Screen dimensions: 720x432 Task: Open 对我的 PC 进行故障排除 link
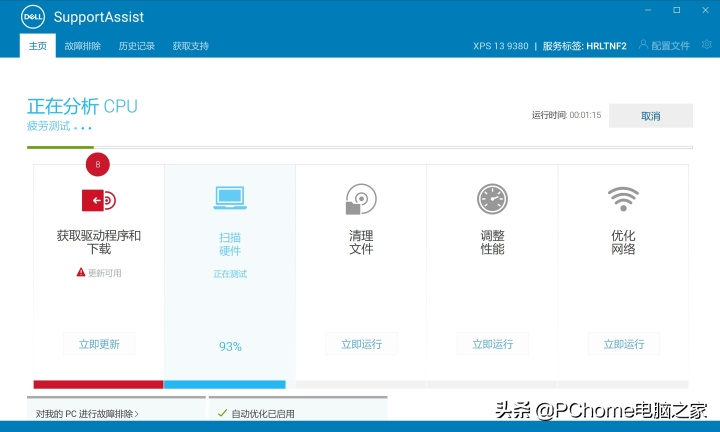[87, 414]
